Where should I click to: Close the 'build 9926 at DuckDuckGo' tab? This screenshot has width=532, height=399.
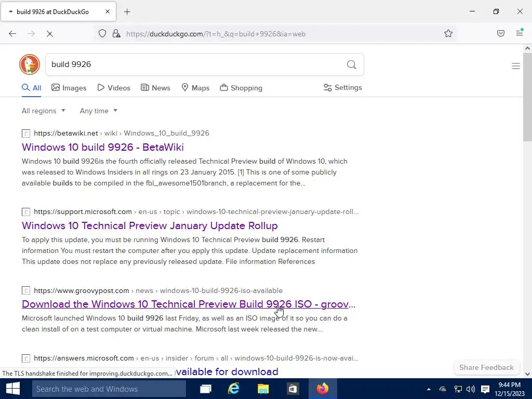[107, 11]
